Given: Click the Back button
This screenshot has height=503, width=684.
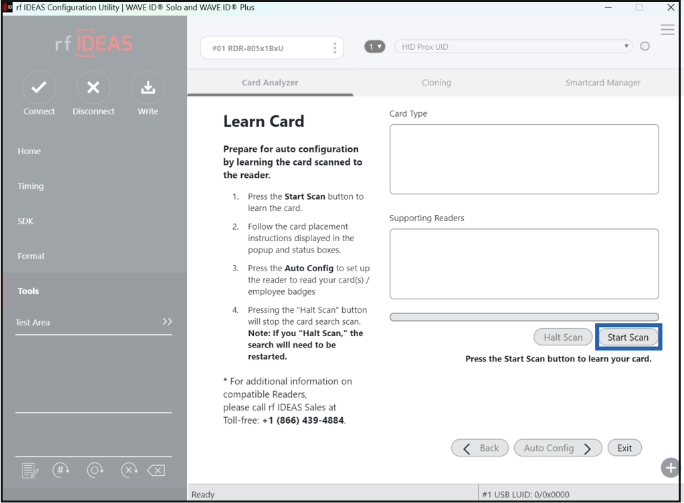Looking at the screenshot, I should coord(480,448).
